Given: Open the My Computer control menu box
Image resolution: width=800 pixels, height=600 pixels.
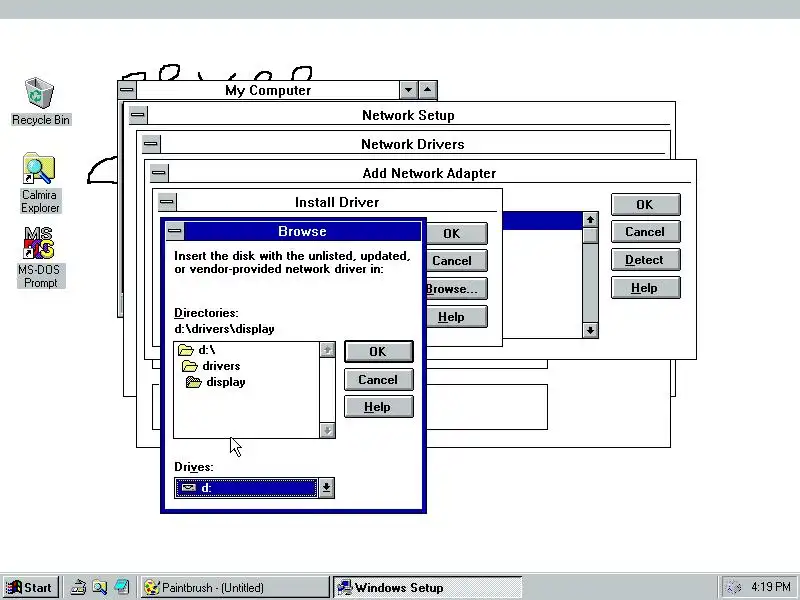Looking at the screenshot, I should click(127, 90).
